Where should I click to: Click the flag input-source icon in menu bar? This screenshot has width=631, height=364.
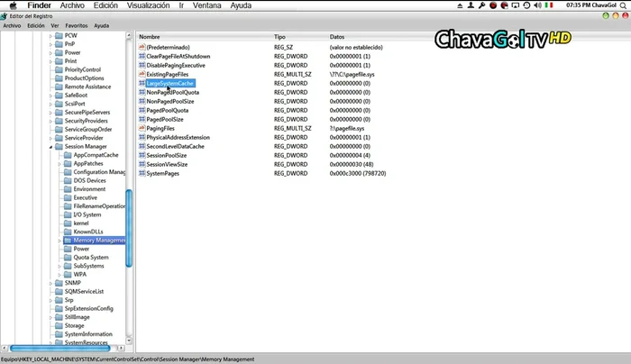549,5
